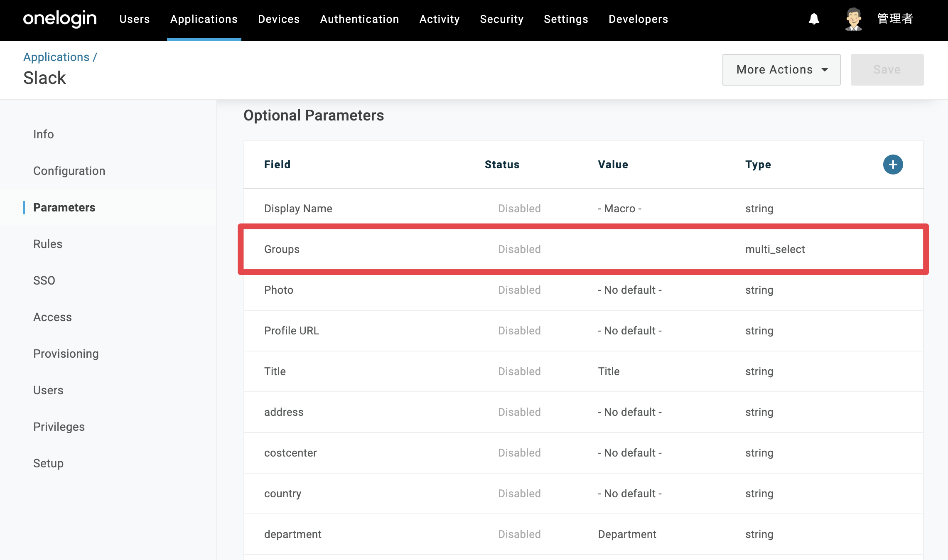
Task: Open the Security menu in the top bar
Action: 501,19
